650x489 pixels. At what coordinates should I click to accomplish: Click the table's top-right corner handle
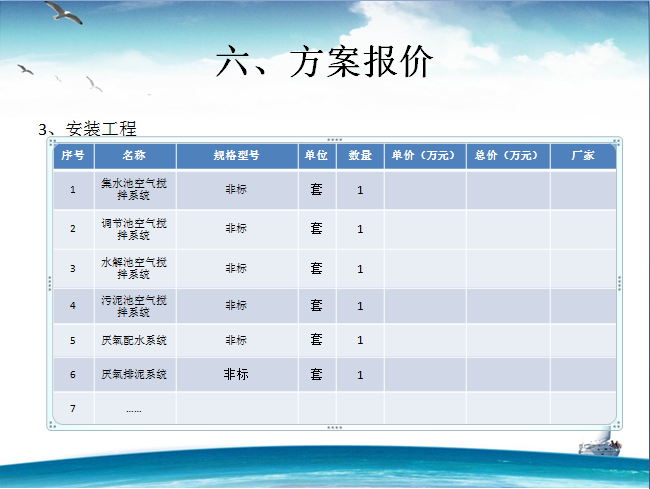(x=617, y=143)
